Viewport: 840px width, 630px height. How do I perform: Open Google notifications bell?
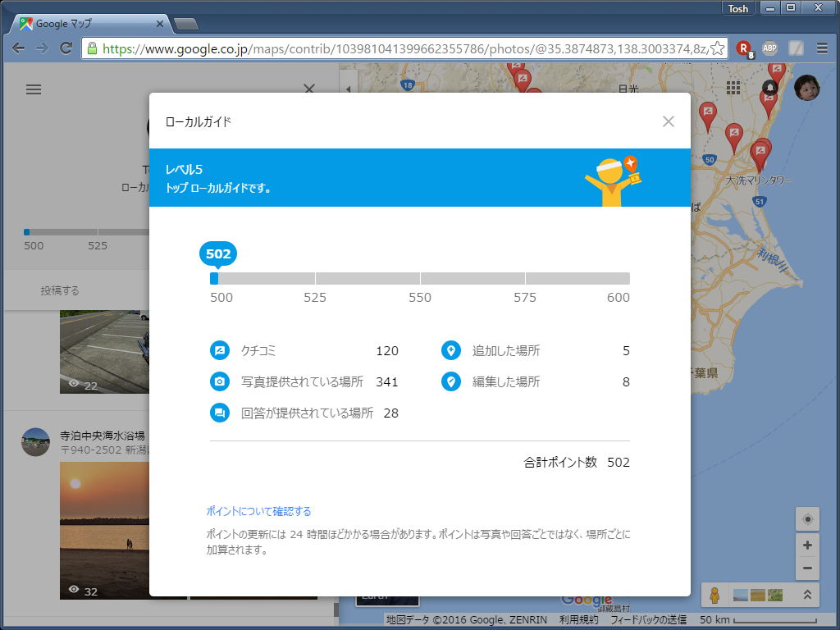click(x=769, y=88)
